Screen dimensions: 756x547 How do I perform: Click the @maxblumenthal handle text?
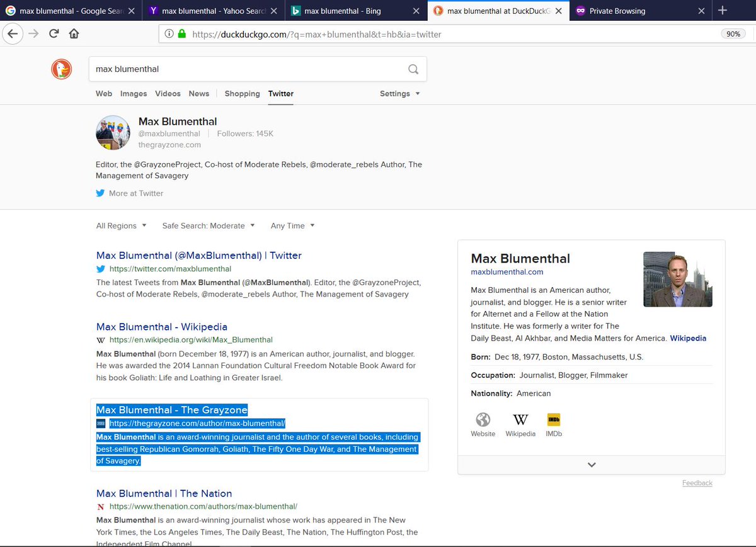point(169,133)
